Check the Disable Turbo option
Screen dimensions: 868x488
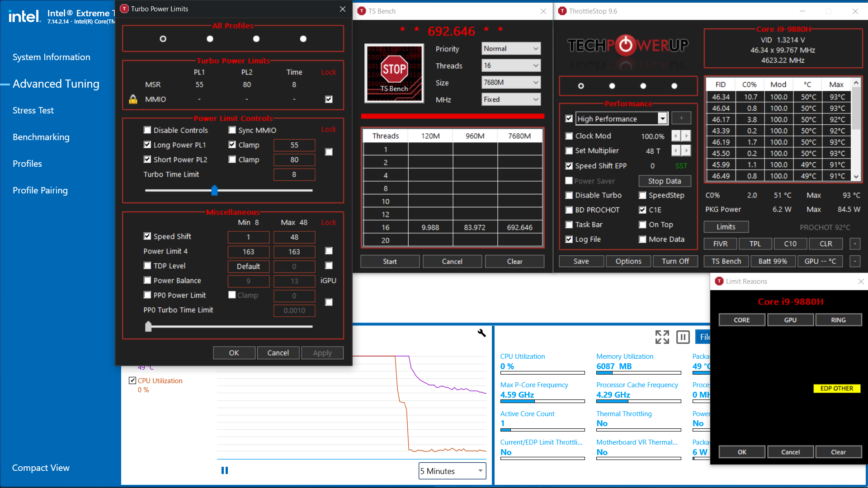[x=569, y=195]
